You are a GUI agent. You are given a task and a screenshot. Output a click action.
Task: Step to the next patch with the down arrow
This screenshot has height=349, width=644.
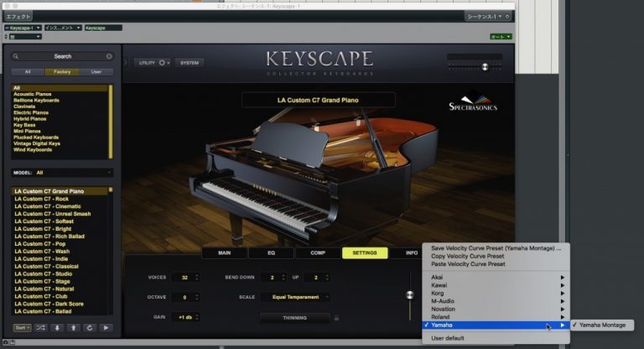pos(57,328)
